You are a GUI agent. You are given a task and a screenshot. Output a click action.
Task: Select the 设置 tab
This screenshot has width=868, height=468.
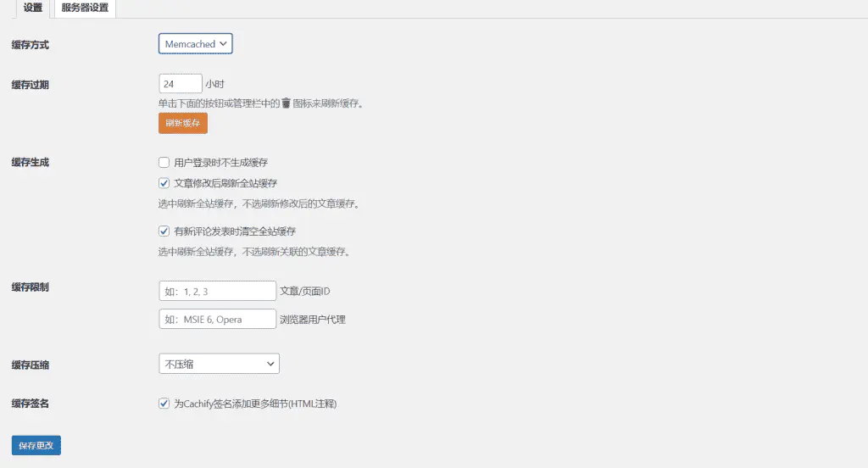coord(33,8)
